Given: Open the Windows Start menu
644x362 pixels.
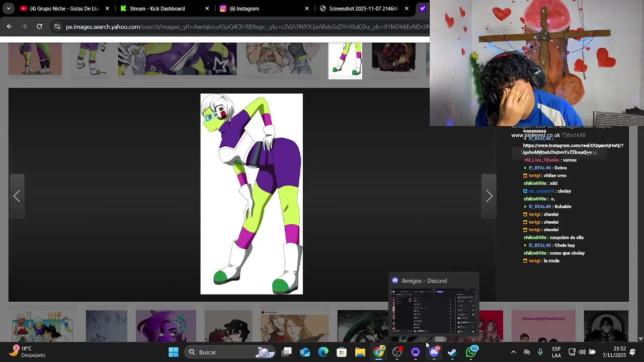Looking at the screenshot, I should click(x=174, y=352).
